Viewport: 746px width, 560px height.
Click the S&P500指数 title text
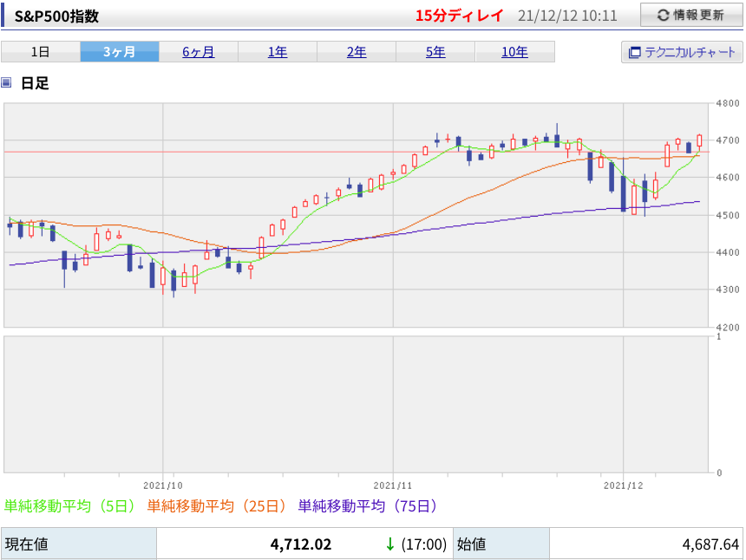[56, 16]
